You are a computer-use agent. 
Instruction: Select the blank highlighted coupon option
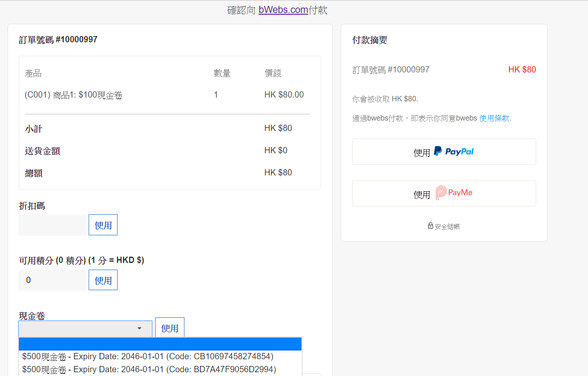[160, 344]
